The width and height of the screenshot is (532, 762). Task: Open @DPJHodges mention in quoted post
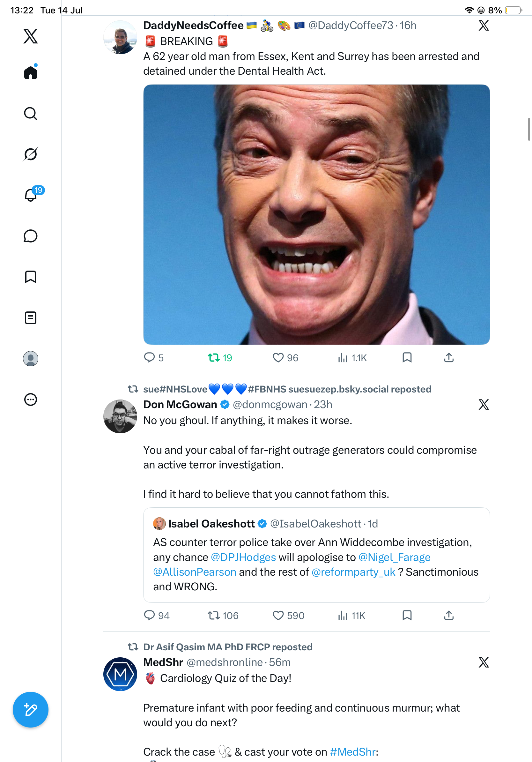243,557
